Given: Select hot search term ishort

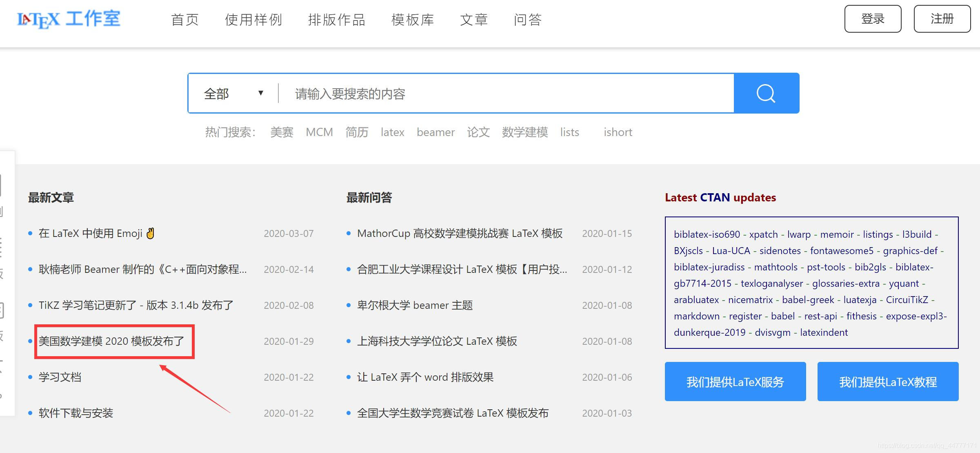Looking at the screenshot, I should point(618,132).
